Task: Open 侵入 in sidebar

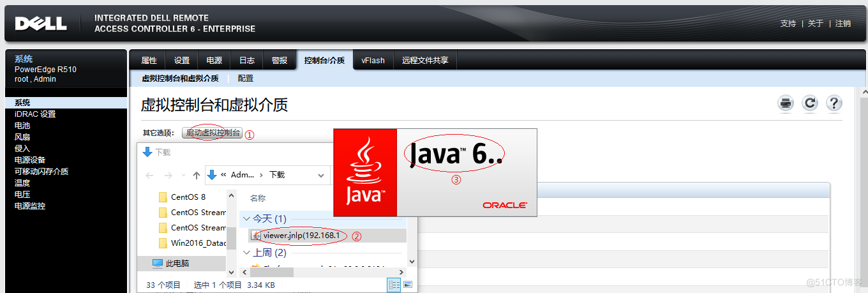Action: tap(22, 149)
